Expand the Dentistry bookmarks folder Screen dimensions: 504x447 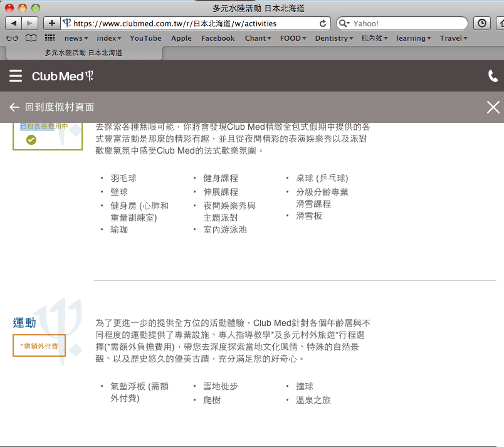pos(334,38)
